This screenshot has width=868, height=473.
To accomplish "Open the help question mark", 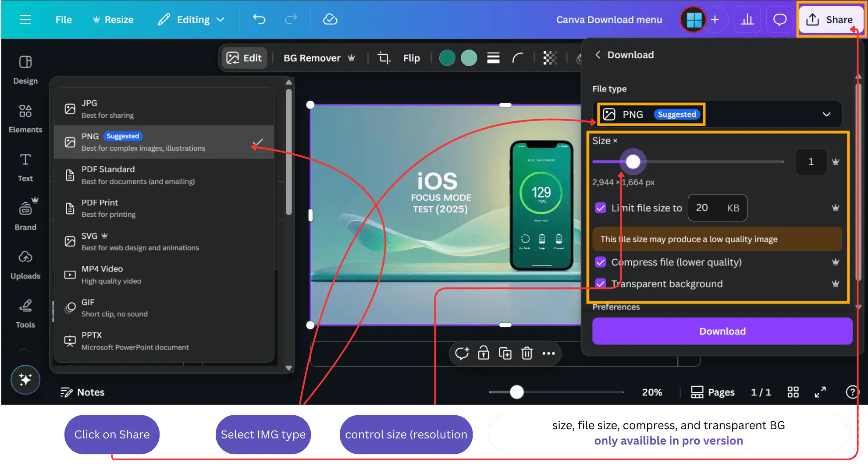I will coord(852,392).
